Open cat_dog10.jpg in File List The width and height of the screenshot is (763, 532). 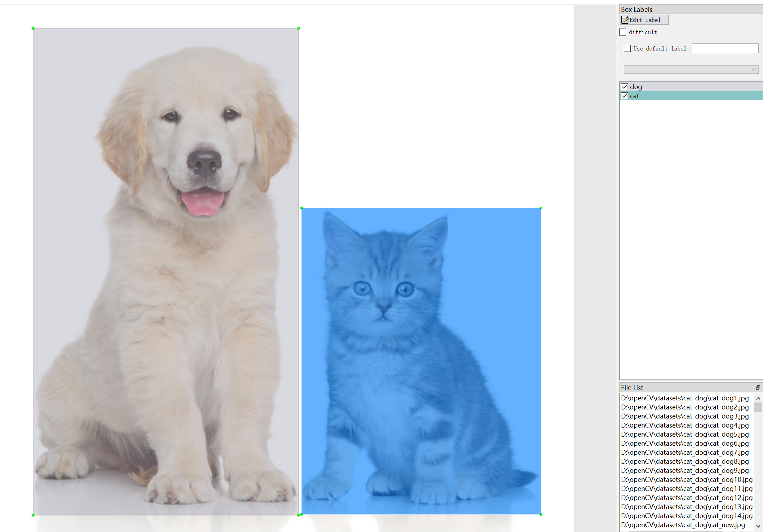[687, 479]
